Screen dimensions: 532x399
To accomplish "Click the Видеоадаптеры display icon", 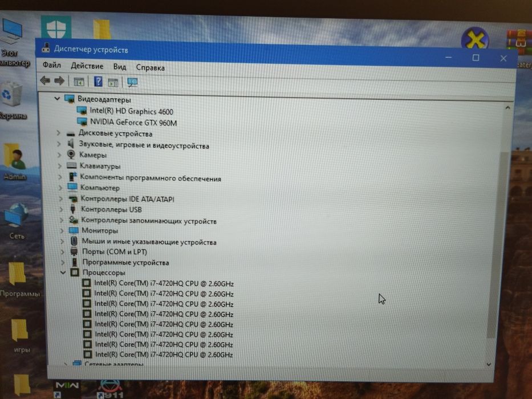I will [70, 99].
